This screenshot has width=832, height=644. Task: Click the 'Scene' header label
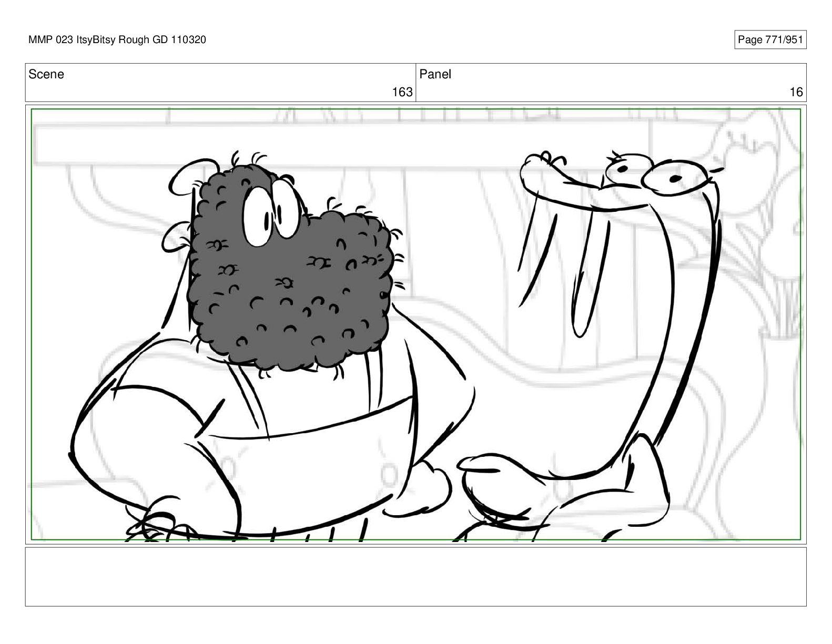(x=46, y=74)
